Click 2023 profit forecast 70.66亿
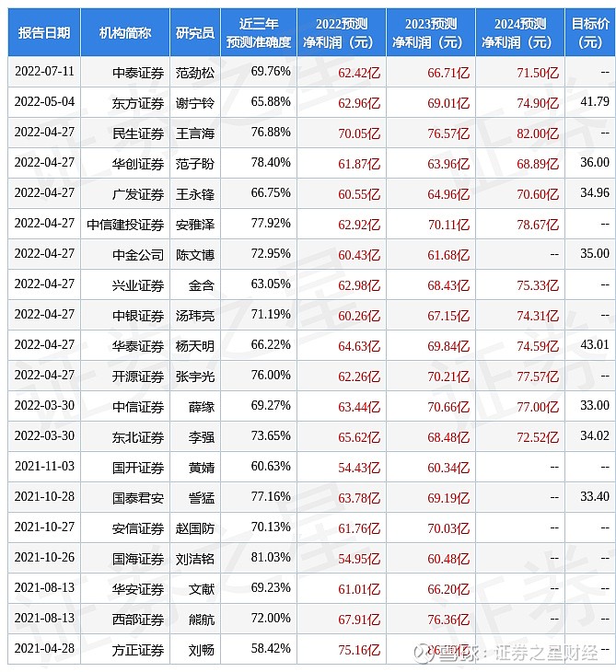616x672 pixels. tap(448, 407)
